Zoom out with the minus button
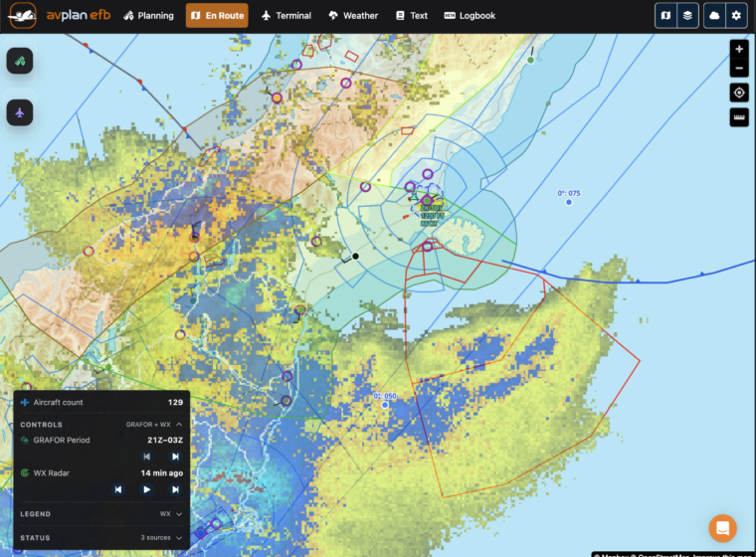Screen dimensions: 756x557 tap(739, 68)
